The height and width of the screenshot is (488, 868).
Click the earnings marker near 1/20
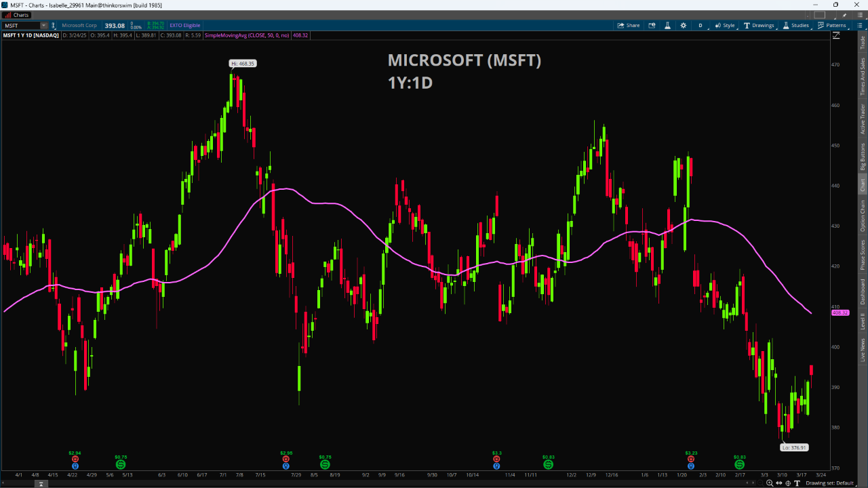click(x=690, y=459)
